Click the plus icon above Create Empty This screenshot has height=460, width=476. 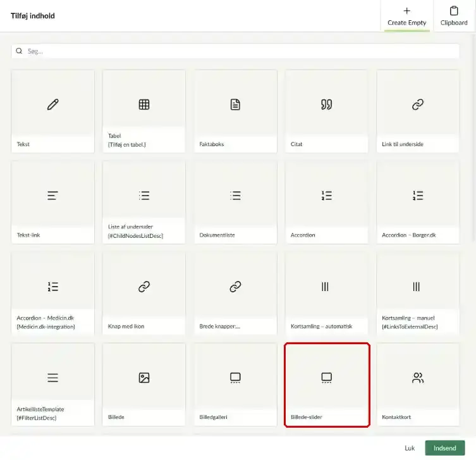[x=407, y=11]
